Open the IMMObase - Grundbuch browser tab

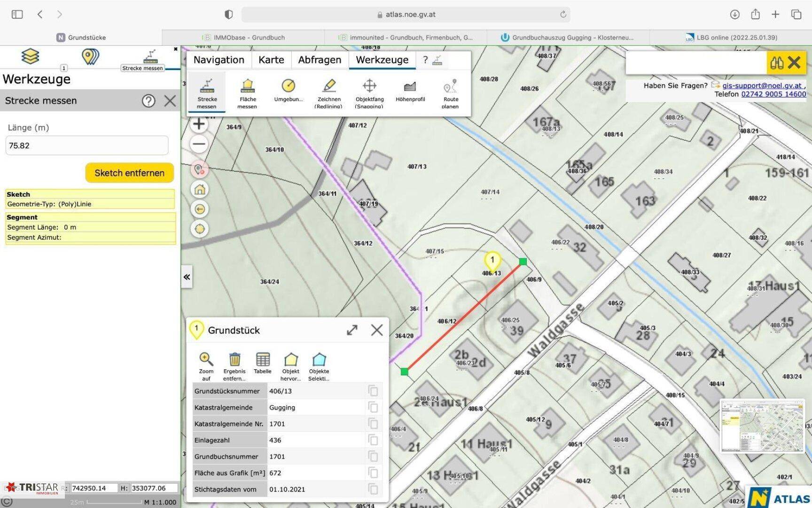(x=243, y=38)
